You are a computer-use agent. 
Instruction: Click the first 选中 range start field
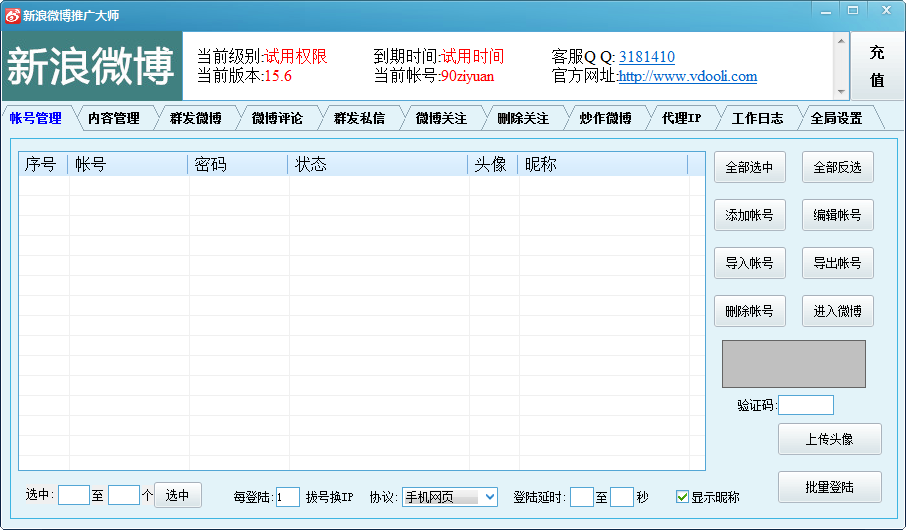[74, 495]
